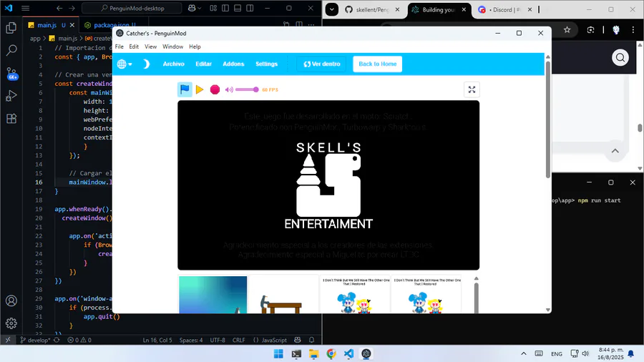Open VS Code Manage gear icon
The width and height of the screenshot is (644, 362).
(11, 323)
